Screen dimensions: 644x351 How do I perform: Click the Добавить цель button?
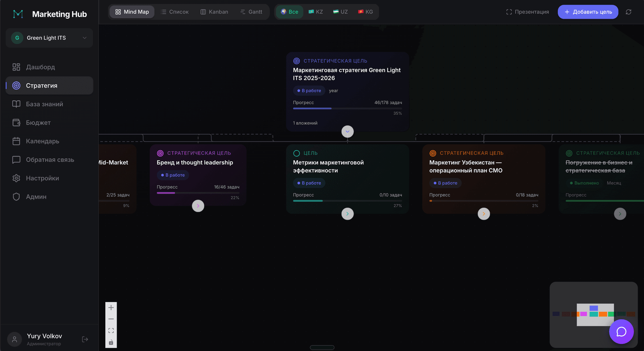click(588, 12)
